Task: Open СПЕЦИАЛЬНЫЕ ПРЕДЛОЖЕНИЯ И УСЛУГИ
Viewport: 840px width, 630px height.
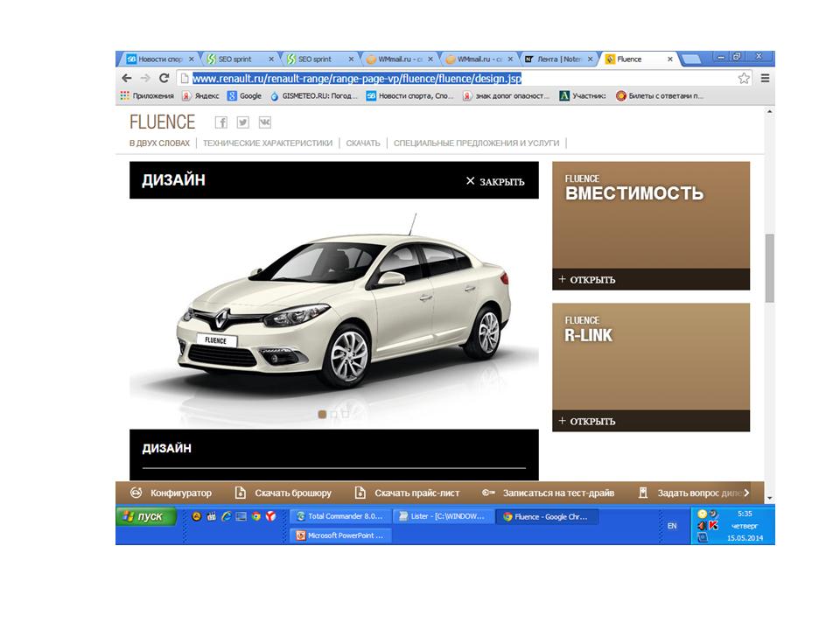Action: coord(476,143)
